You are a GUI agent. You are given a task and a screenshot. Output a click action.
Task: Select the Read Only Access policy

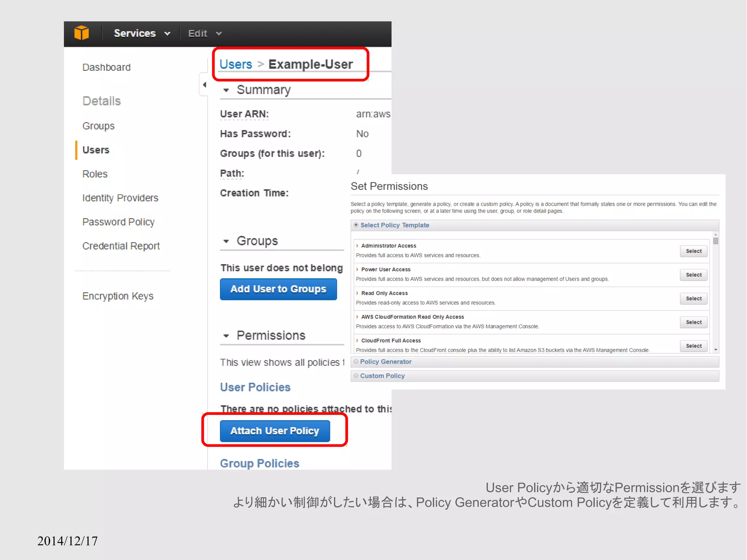click(x=693, y=298)
